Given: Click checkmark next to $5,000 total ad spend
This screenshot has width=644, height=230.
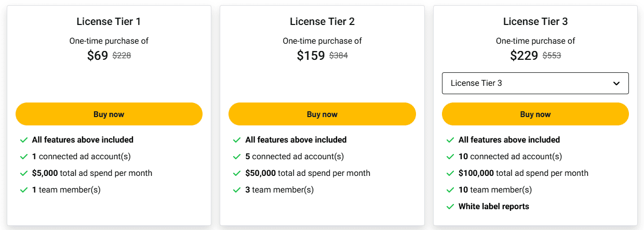Looking at the screenshot, I should pyautogui.click(x=24, y=173).
